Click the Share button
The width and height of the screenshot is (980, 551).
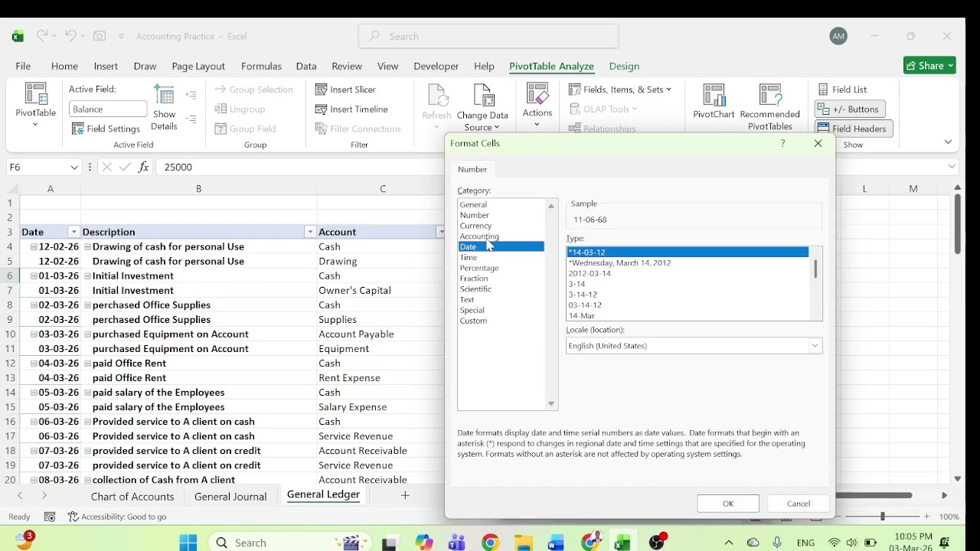929,66
